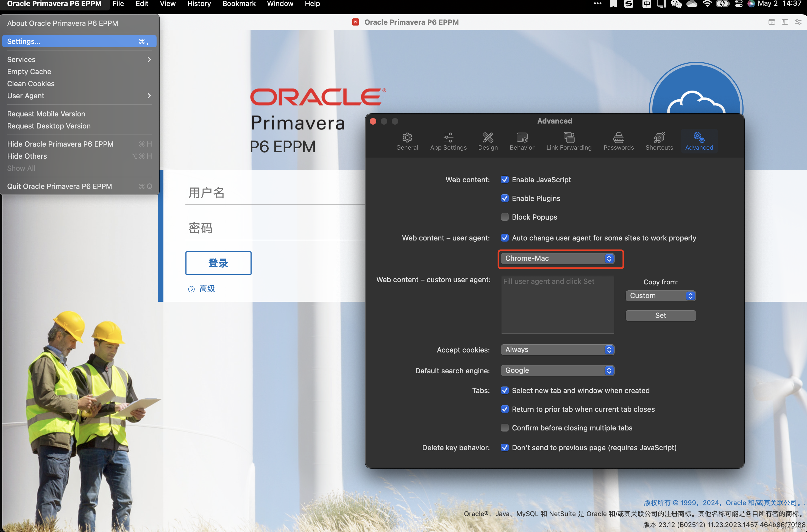This screenshot has height=532, width=807.
Task: Click the OneDrive cloud icon in the menu bar
Action: click(x=692, y=4)
